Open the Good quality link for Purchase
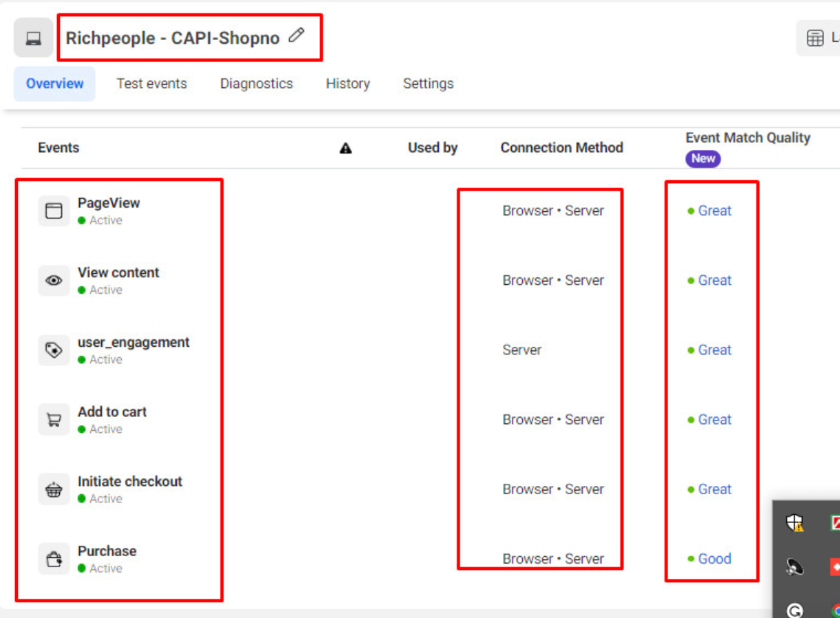The width and height of the screenshot is (840, 618). 714,559
